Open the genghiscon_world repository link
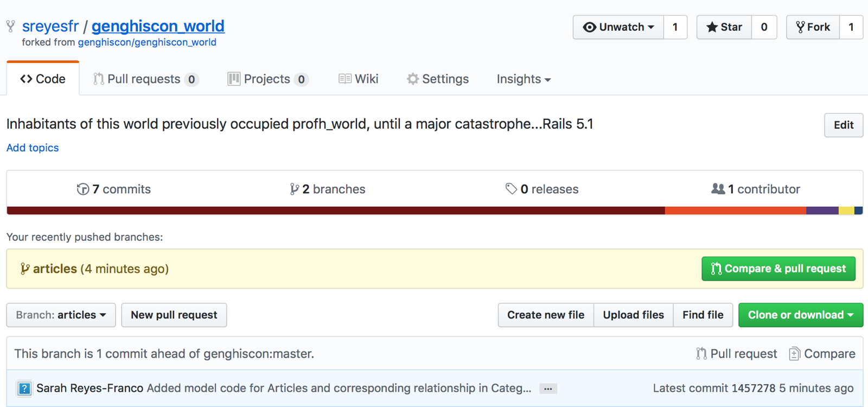 (158, 26)
